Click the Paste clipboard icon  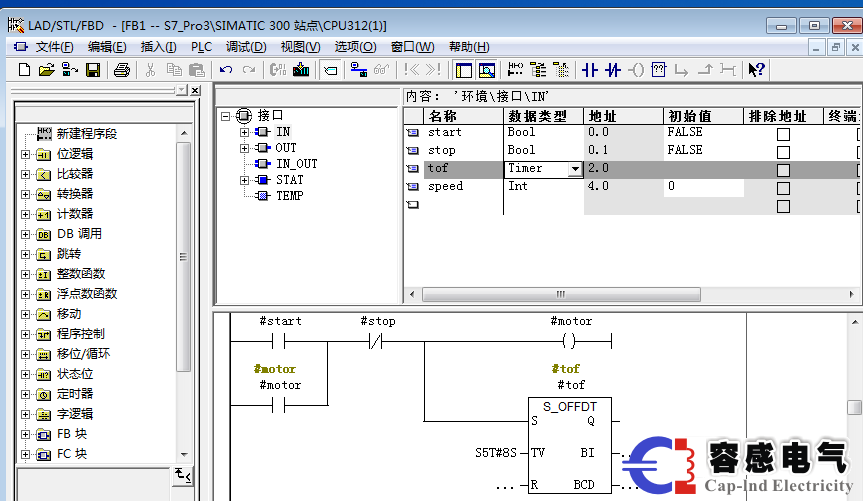click(196, 70)
